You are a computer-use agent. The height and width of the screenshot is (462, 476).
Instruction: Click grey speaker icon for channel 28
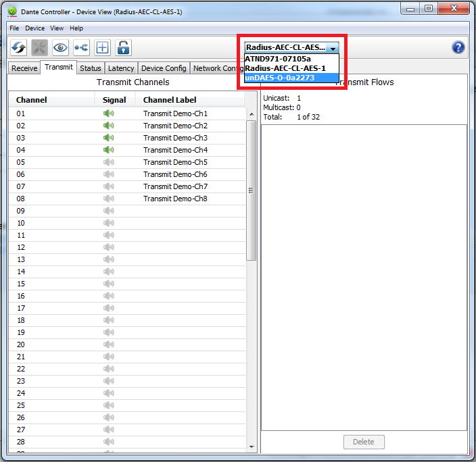coord(108,442)
